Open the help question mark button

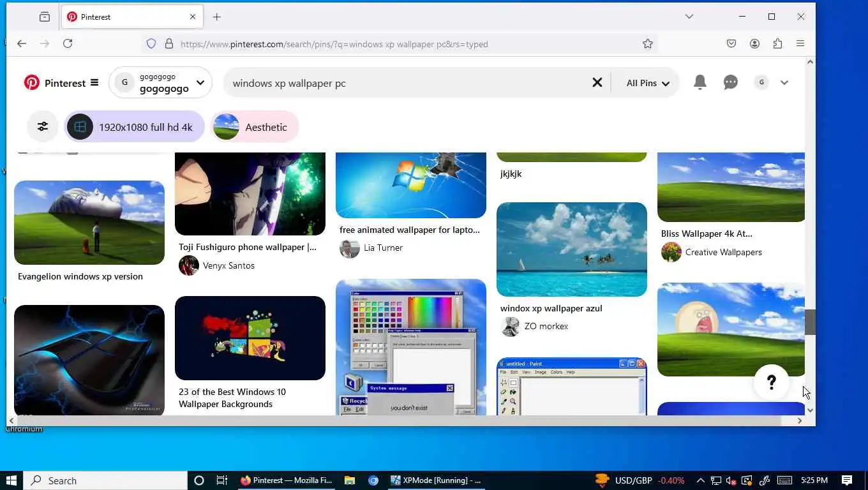(x=772, y=382)
